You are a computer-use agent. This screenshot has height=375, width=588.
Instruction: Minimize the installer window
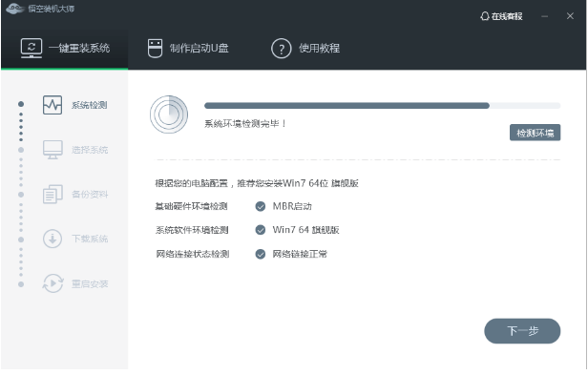(545, 16)
